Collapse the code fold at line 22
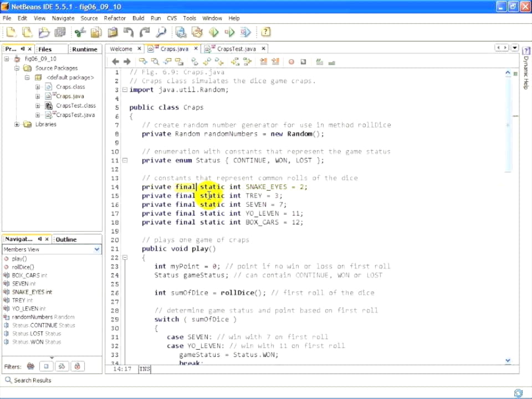This screenshot has height=399, width=532. pyautogui.click(x=125, y=258)
